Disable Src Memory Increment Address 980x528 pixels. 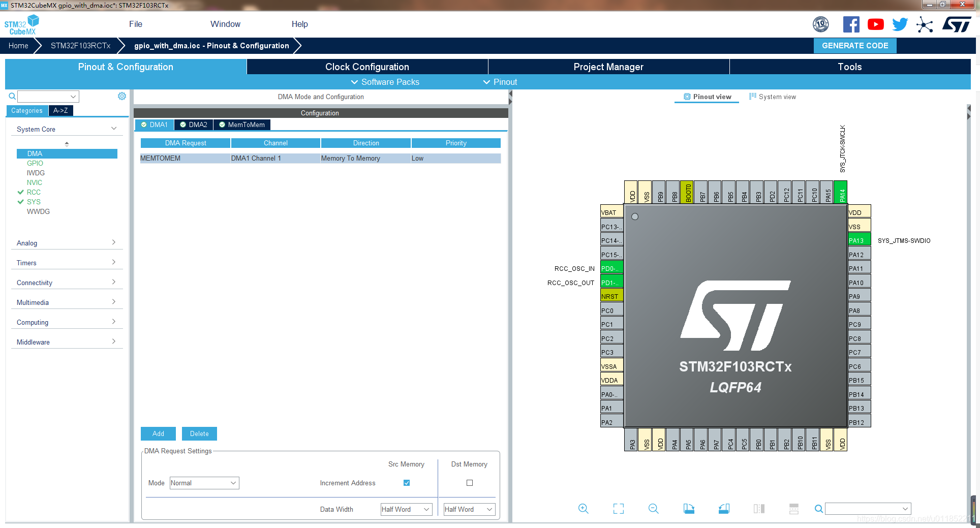406,483
